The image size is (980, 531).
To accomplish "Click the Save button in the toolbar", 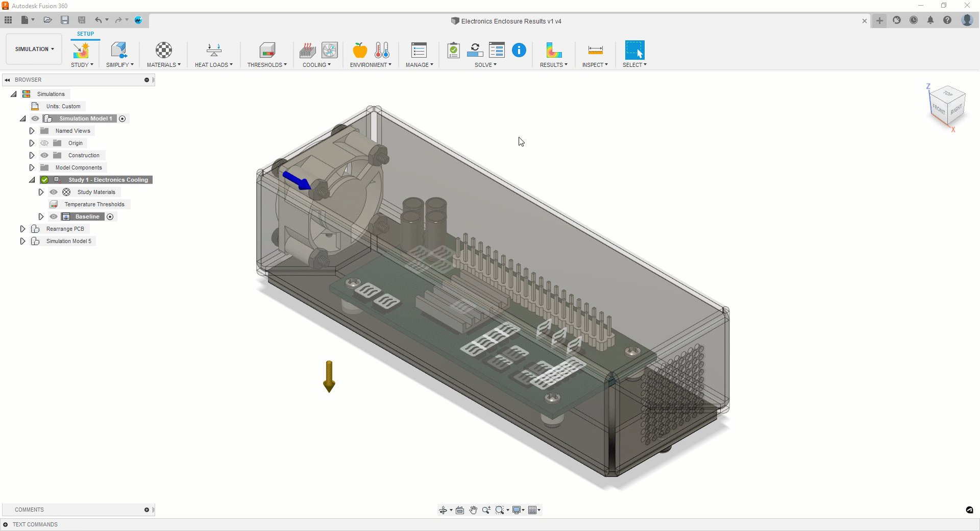I will pos(65,20).
